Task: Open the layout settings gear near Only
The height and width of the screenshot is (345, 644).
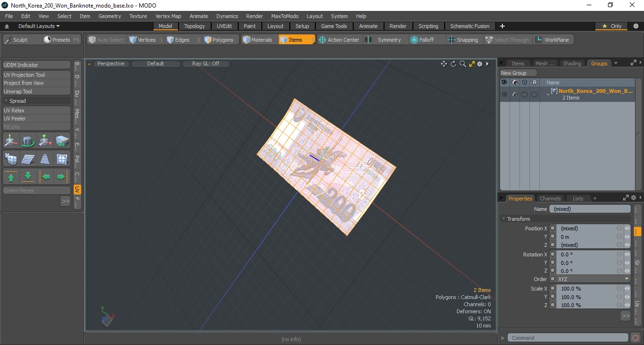Action: point(635,26)
